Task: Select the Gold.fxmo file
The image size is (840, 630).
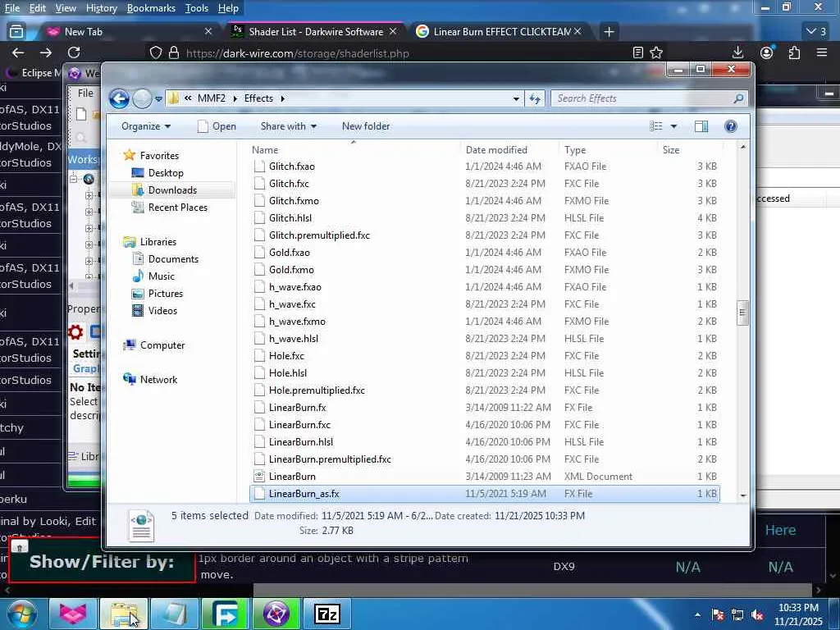Action: click(291, 270)
